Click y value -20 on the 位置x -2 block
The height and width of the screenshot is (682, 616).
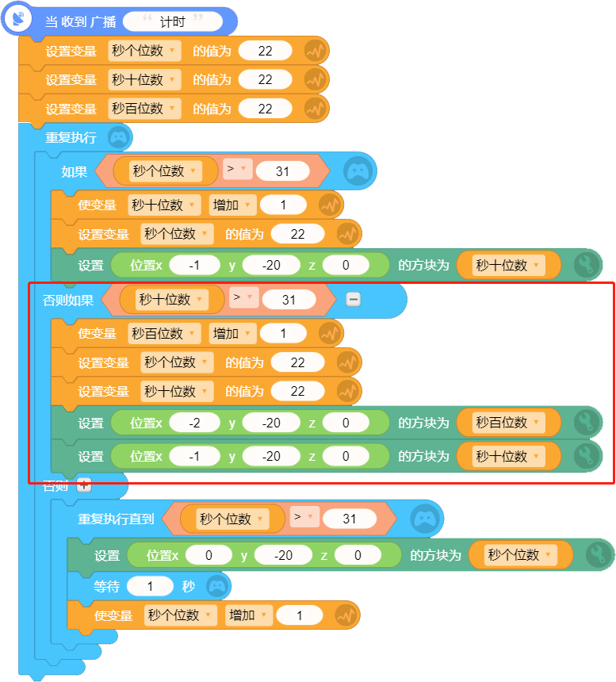click(271, 423)
